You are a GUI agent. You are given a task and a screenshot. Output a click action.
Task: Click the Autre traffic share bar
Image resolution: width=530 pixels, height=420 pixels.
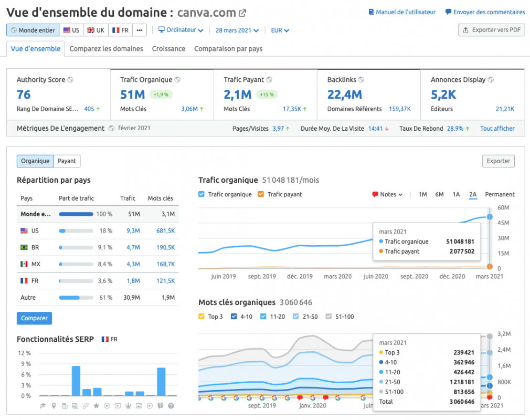(x=76, y=298)
